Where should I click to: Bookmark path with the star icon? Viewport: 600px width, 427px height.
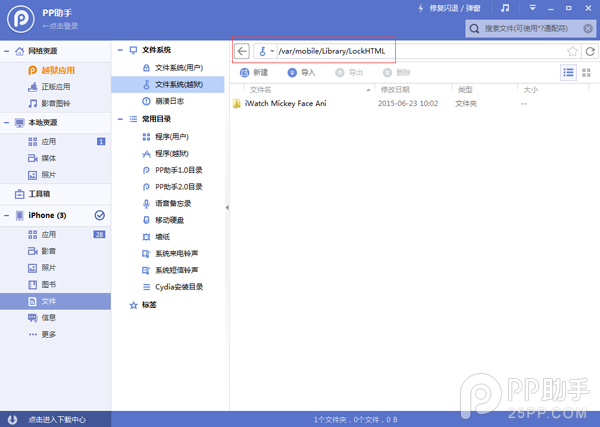572,51
